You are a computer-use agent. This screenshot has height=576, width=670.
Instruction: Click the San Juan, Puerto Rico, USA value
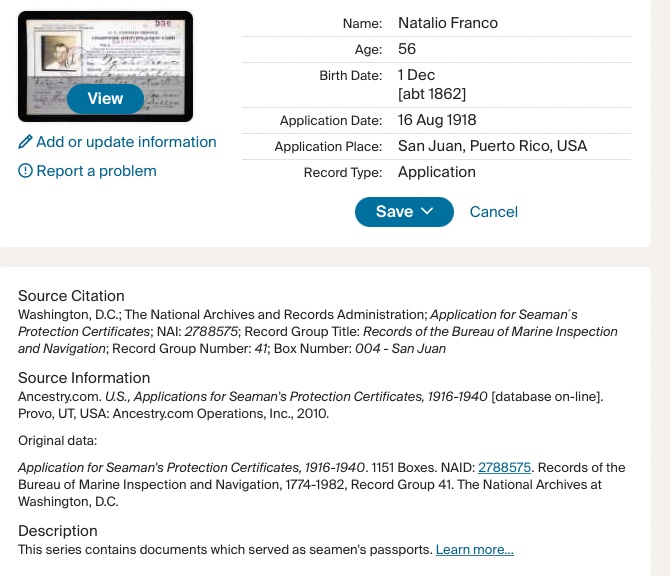[x=492, y=146]
